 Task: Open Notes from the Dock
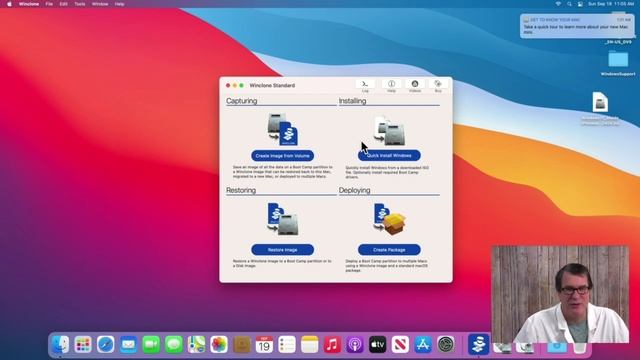(x=309, y=344)
